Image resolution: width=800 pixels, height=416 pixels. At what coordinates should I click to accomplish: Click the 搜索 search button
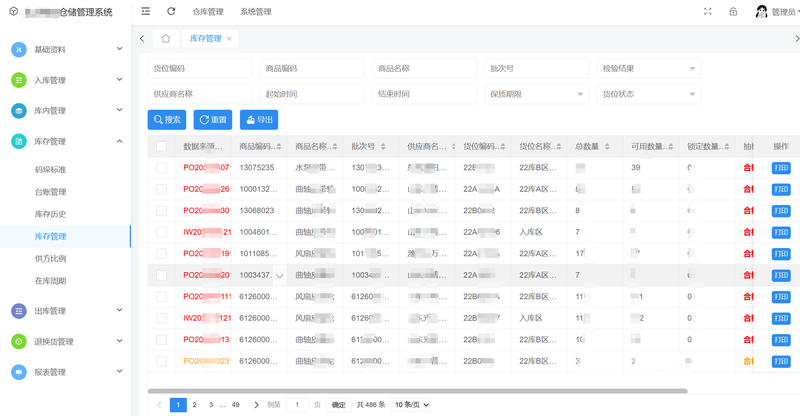coord(166,120)
